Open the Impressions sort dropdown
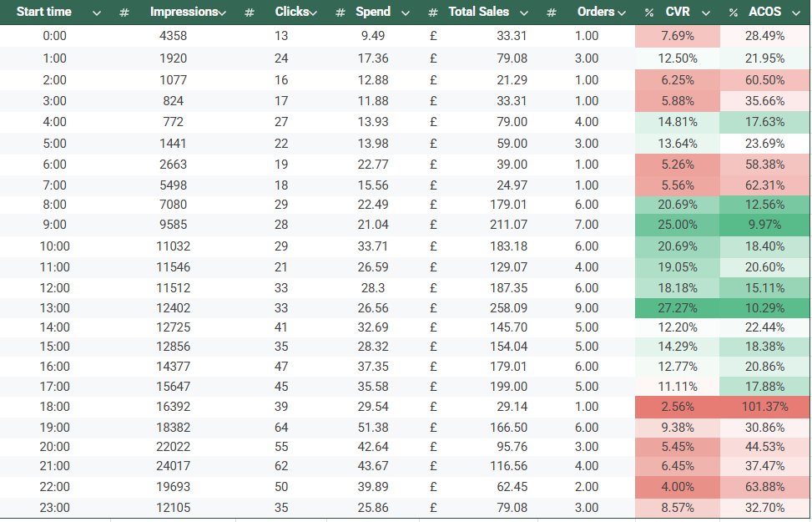The width and height of the screenshot is (812, 522). [x=221, y=12]
